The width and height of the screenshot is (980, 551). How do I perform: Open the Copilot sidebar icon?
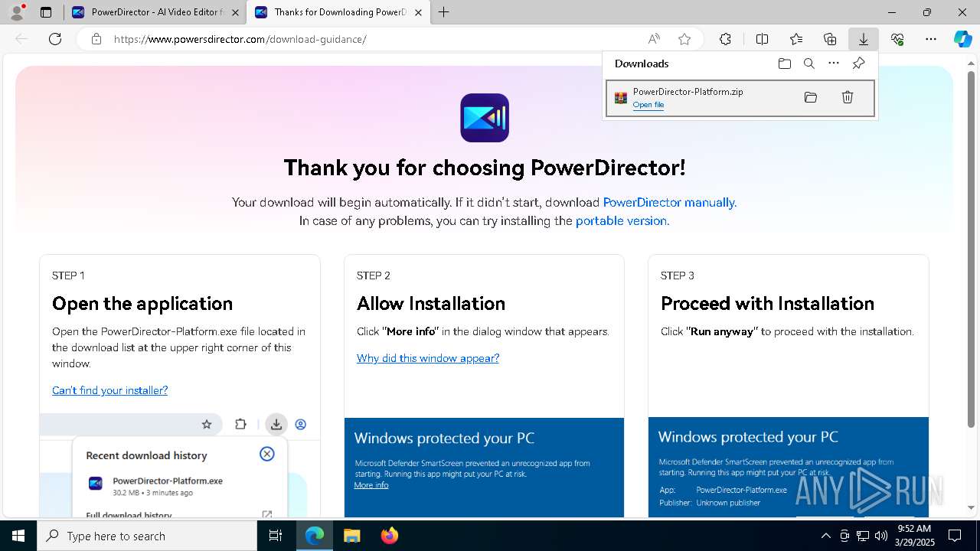963,39
